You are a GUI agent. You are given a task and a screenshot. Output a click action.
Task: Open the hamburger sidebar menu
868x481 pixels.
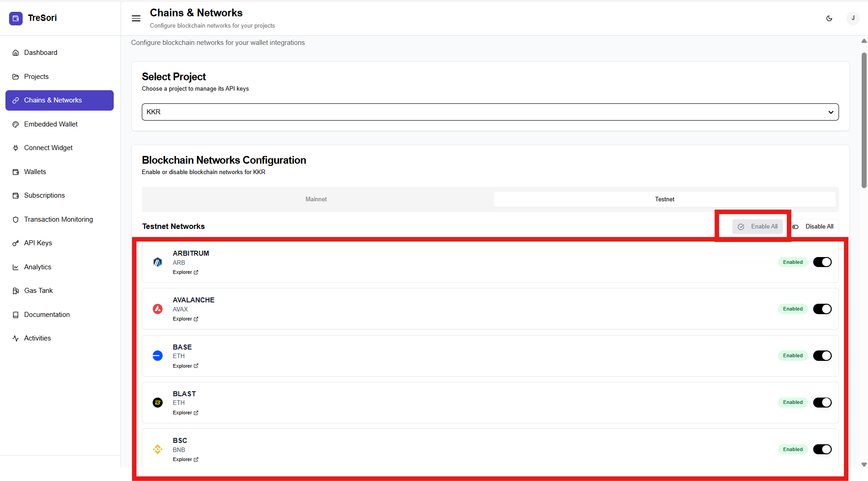pyautogui.click(x=136, y=18)
